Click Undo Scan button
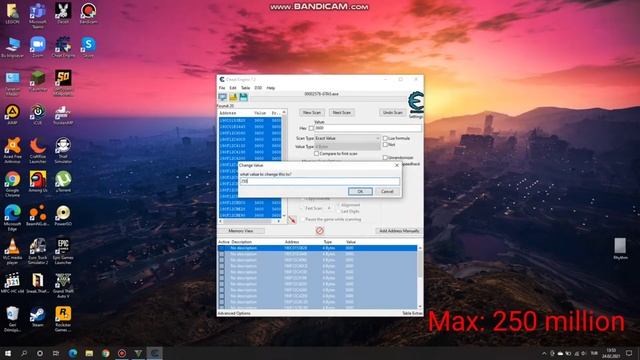640x360 pixels. [x=393, y=112]
